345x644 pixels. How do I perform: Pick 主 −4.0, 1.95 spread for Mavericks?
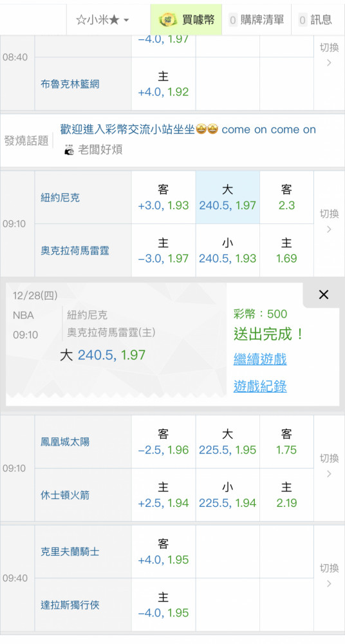click(x=163, y=605)
